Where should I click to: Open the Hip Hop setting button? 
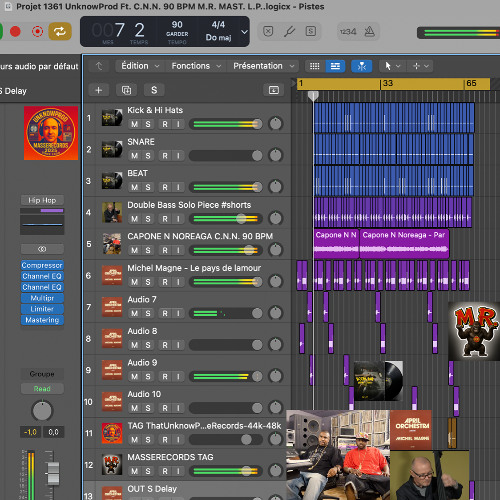(x=42, y=200)
